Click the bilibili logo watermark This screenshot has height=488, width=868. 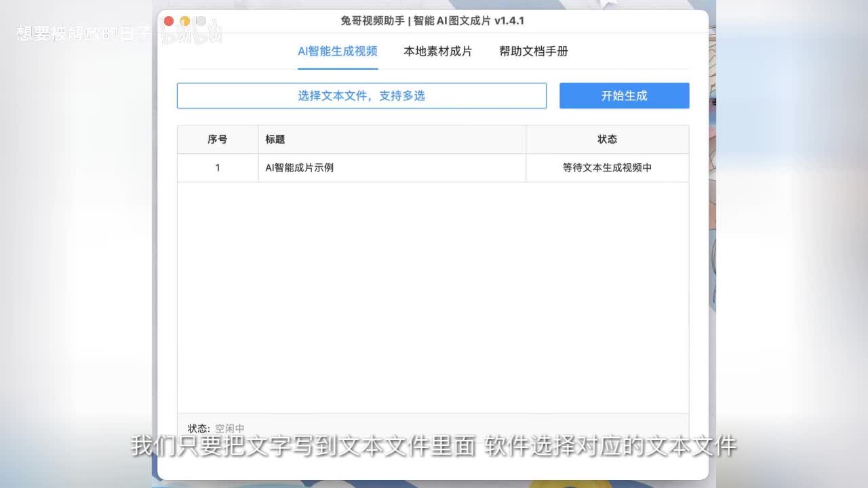(192, 34)
